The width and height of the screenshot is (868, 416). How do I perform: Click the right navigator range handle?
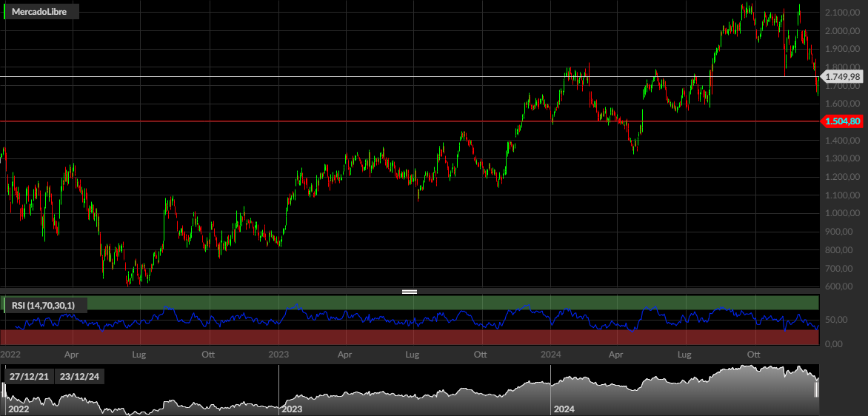[x=816, y=391]
